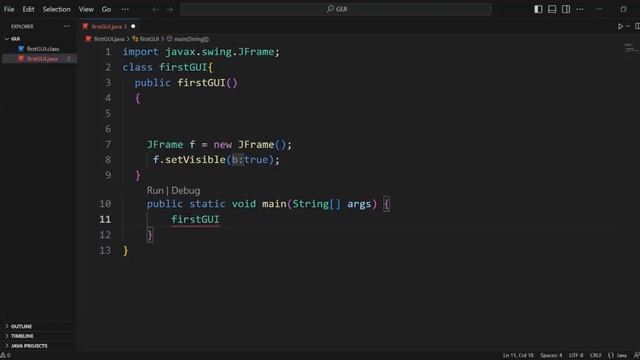Click the EXPLORER panel title
Viewport: 640px width, 360px height.
[x=22, y=26]
